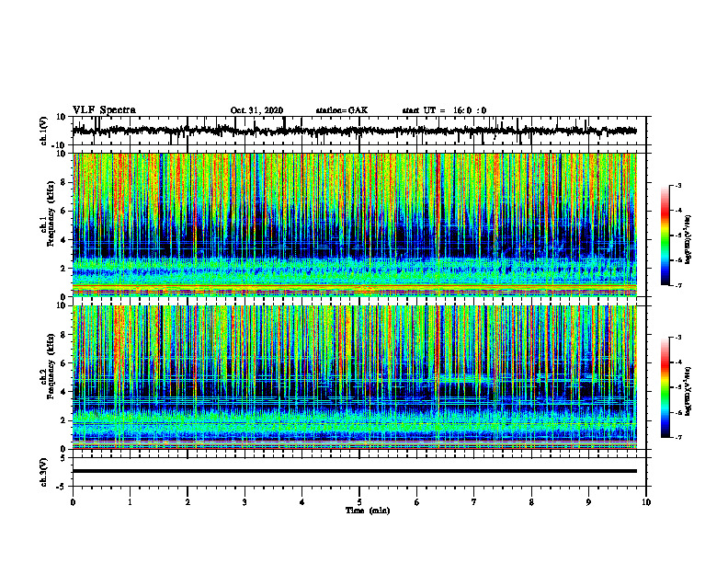728x563 pixels.
Task: Click the "3" tick on the time axis
Action: click(x=245, y=502)
